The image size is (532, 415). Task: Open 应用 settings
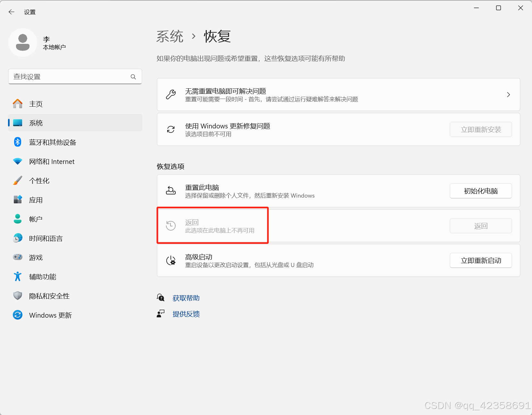75,200
